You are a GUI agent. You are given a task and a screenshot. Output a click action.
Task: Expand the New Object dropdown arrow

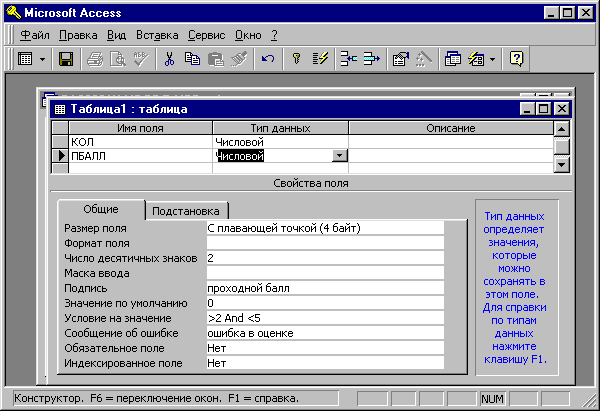tap(493, 60)
